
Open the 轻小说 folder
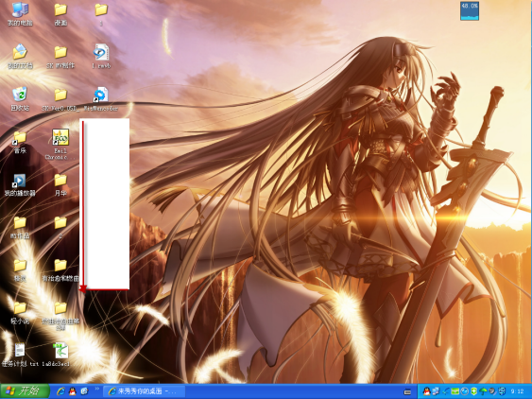coord(20,312)
